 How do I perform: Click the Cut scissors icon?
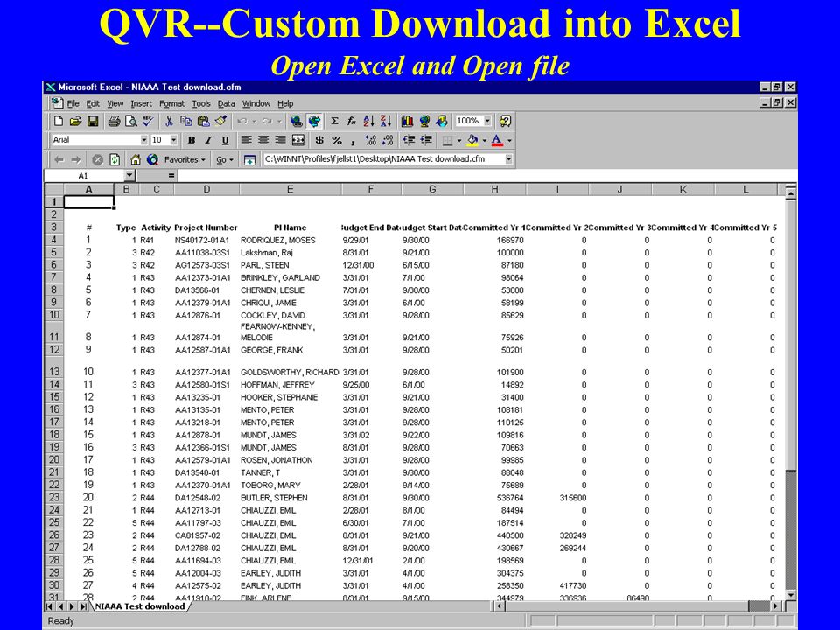tap(169, 121)
